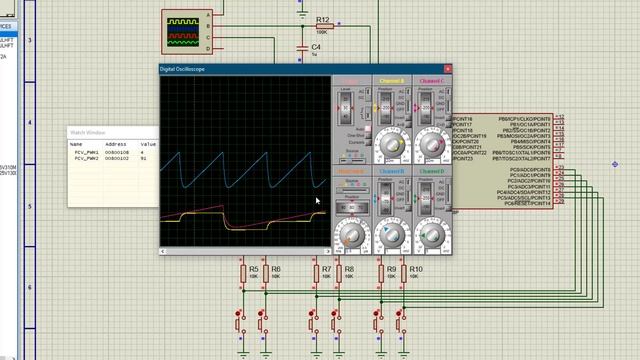Actuate the push button wired below R5

coord(240,324)
